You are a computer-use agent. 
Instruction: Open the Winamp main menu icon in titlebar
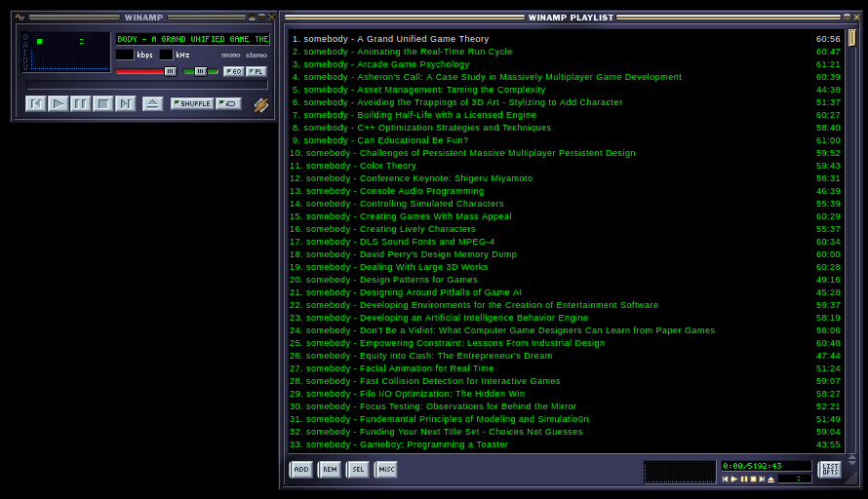click(20, 18)
